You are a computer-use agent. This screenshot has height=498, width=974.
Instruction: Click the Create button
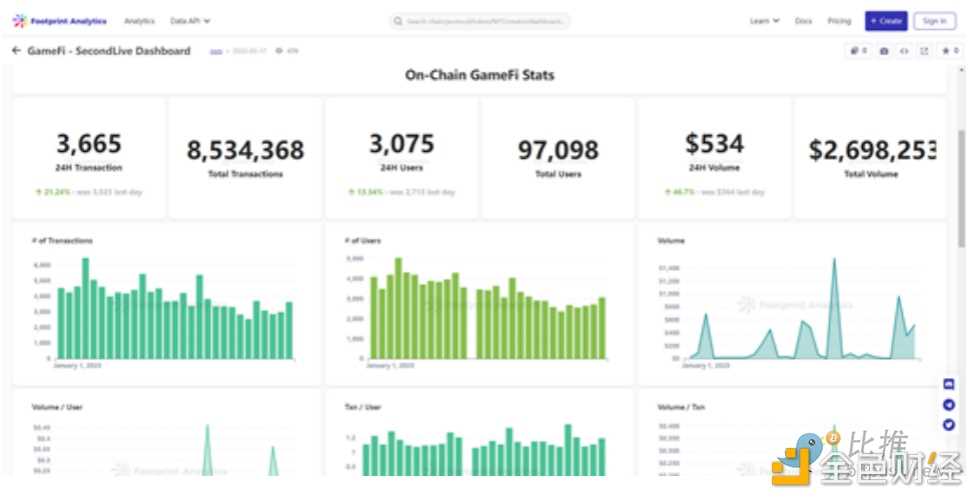(886, 21)
